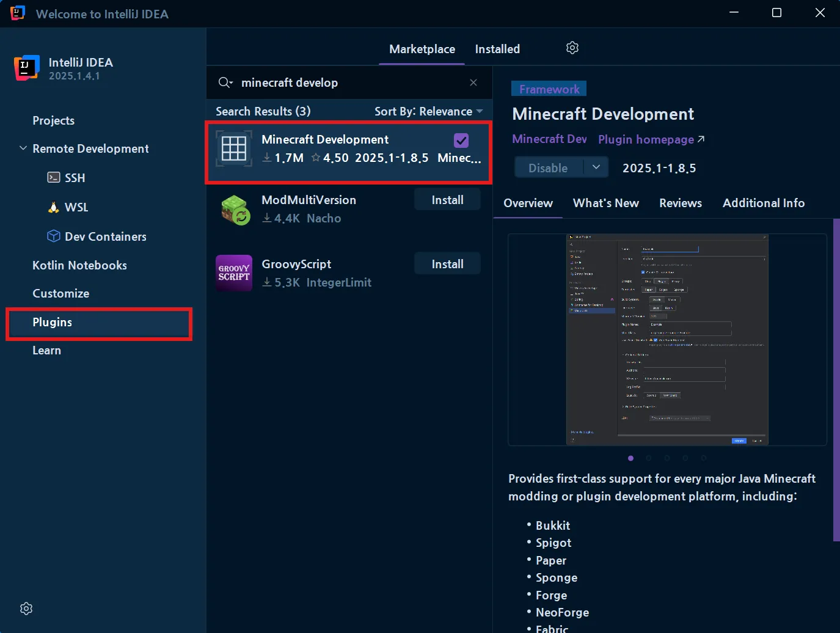
Task: Install the ModMultiVersion plugin
Action: (x=447, y=199)
